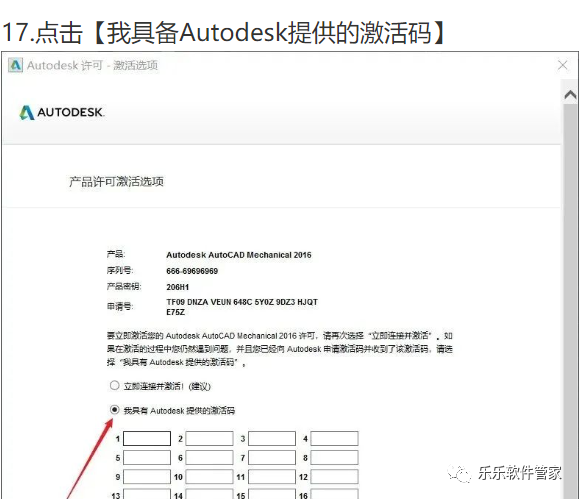Click activation code field 11
This screenshot has height=499, width=580.
click(x=272, y=477)
